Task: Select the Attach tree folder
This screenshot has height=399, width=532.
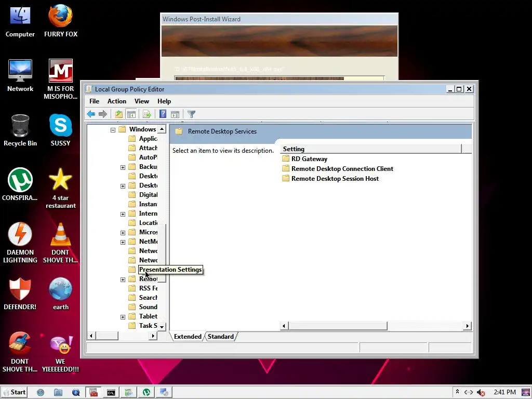Action: tap(143, 148)
